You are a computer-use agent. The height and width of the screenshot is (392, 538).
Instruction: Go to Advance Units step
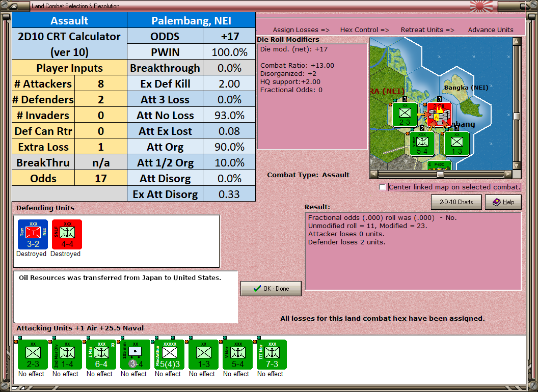[x=491, y=30]
